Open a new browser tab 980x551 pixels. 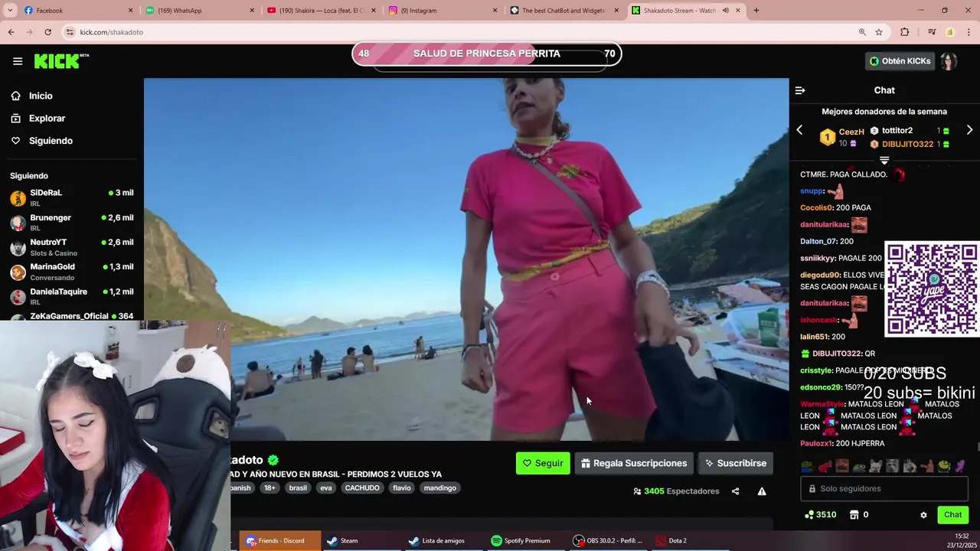click(756, 11)
